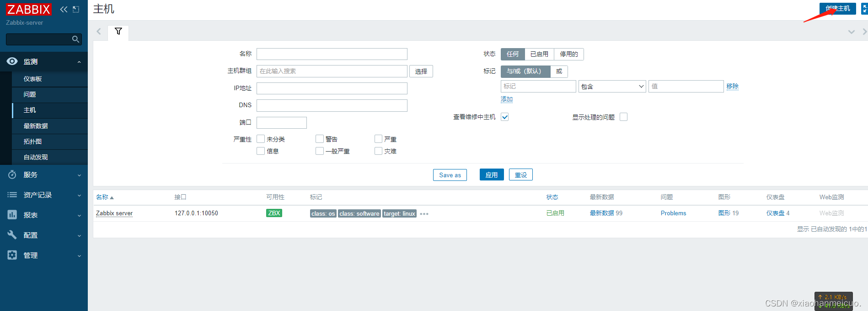Click the monitoring eye icon
This screenshot has width=868, height=311.
[12, 61]
